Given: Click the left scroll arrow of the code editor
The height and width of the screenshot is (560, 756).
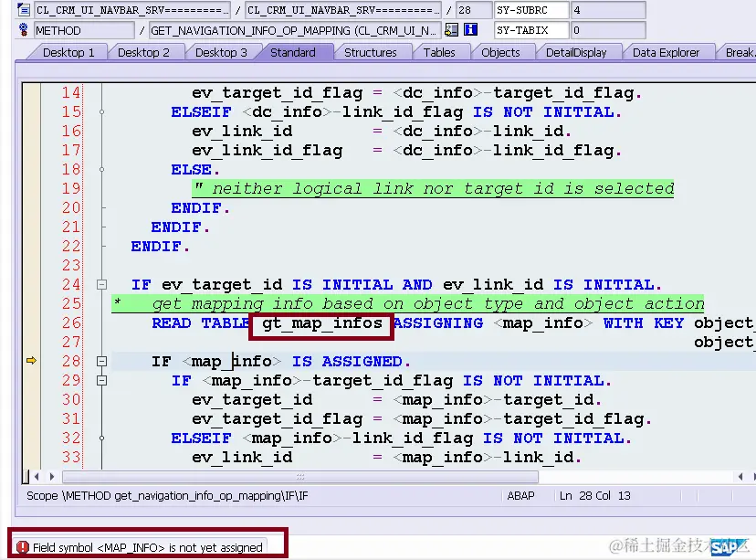Looking at the screenshot, I should pyautogui.click(x=37, y=477).
